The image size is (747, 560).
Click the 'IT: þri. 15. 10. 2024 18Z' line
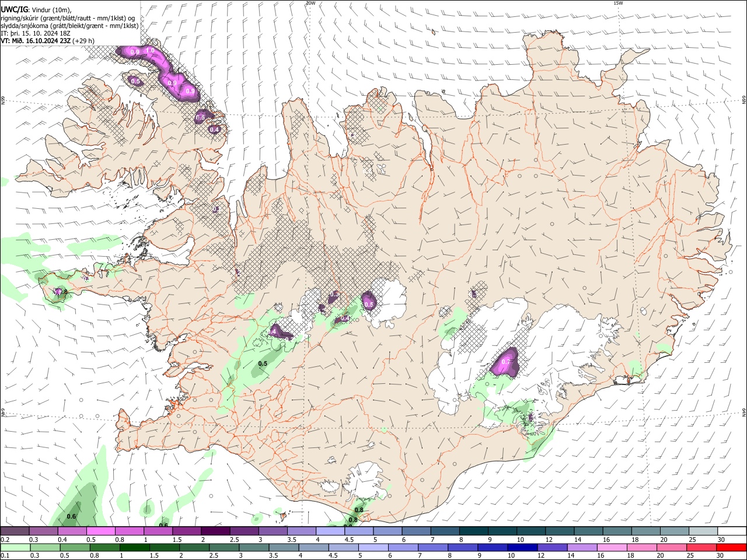click(x=36, y=33)
